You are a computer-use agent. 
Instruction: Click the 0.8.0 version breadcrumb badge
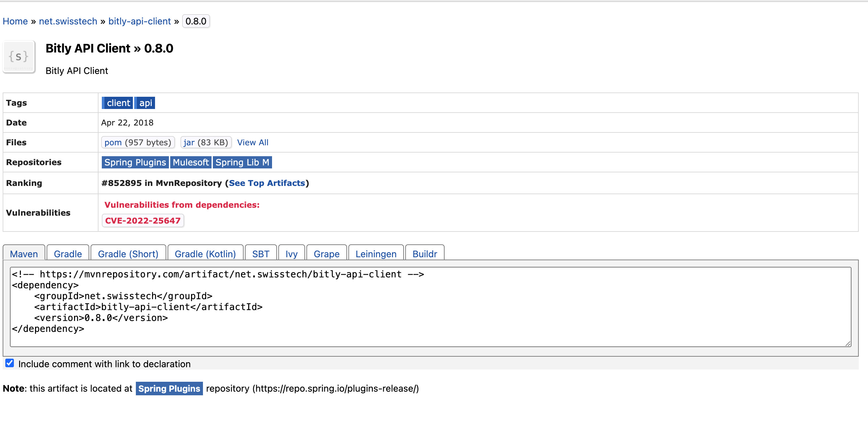tap(196, 21)
